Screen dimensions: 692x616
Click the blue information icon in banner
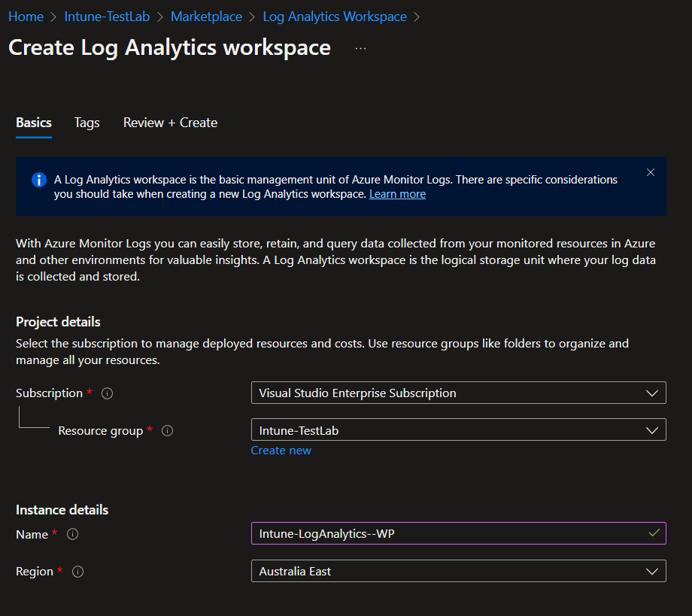(x=38, y=181)
